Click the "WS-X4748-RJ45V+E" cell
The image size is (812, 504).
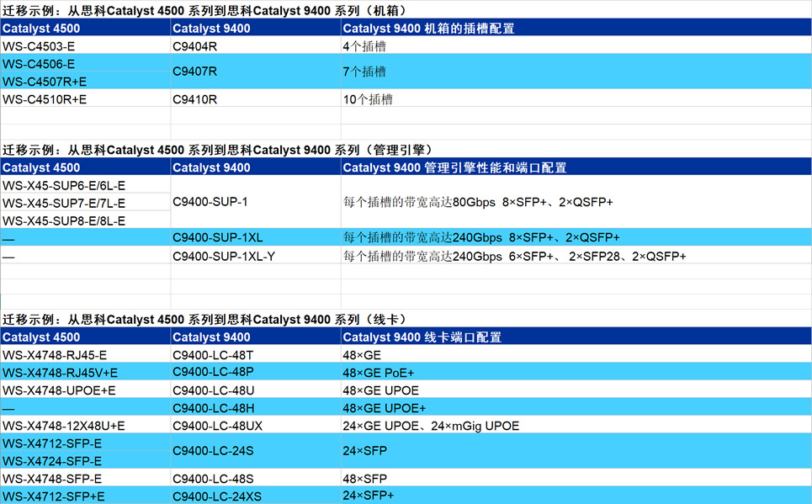click(x=86, y=372)
